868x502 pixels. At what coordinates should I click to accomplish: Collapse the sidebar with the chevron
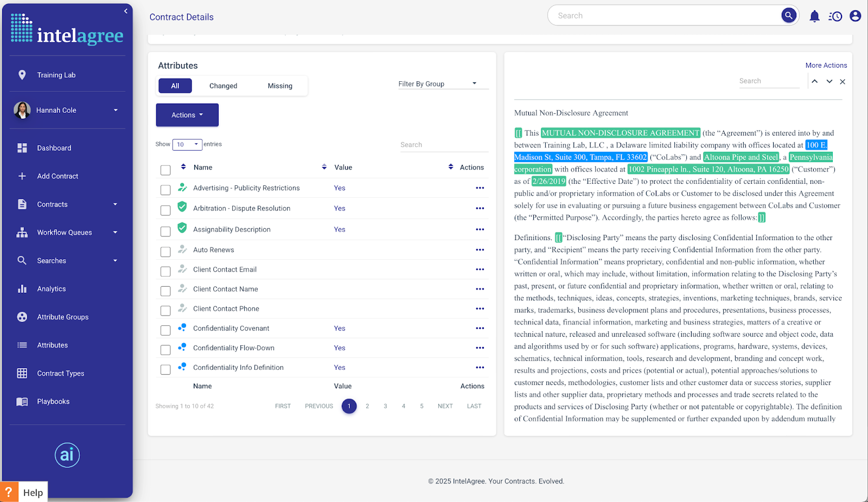(125, 11)
